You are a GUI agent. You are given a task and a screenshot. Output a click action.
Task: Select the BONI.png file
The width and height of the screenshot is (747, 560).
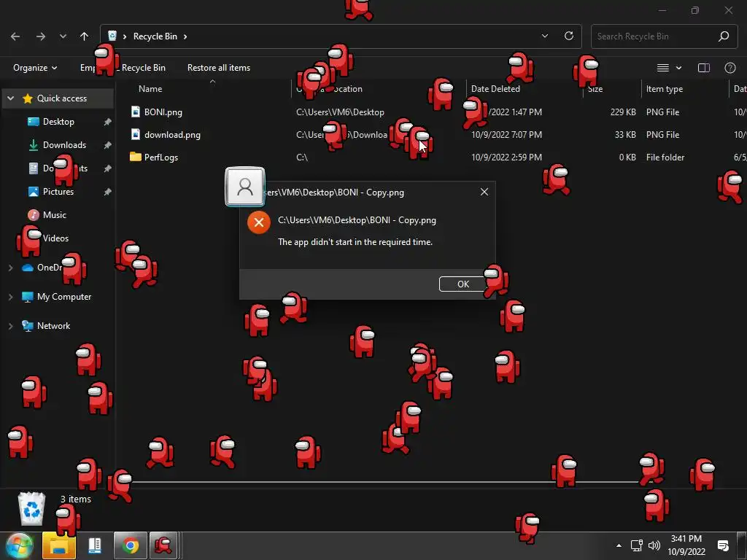163,112
